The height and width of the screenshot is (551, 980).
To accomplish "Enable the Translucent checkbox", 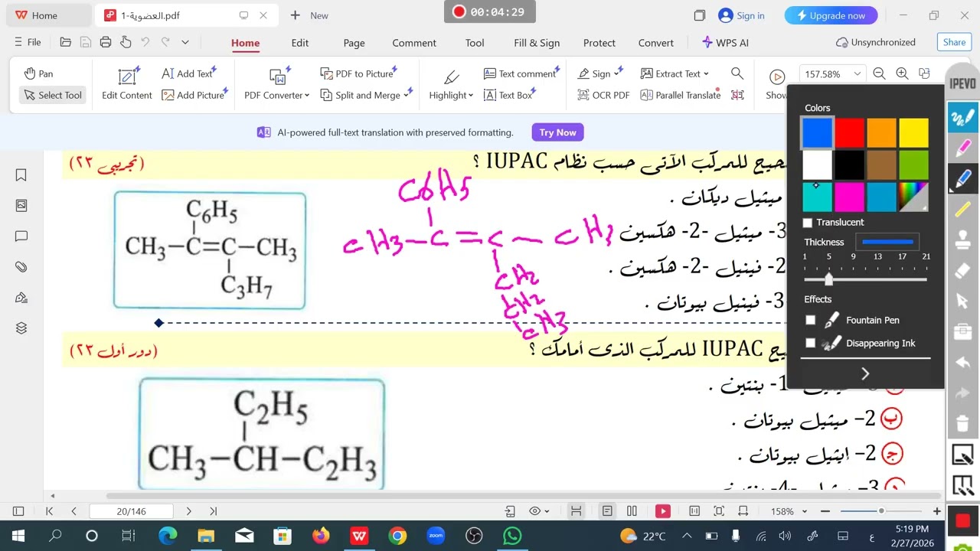I will 807,223.
